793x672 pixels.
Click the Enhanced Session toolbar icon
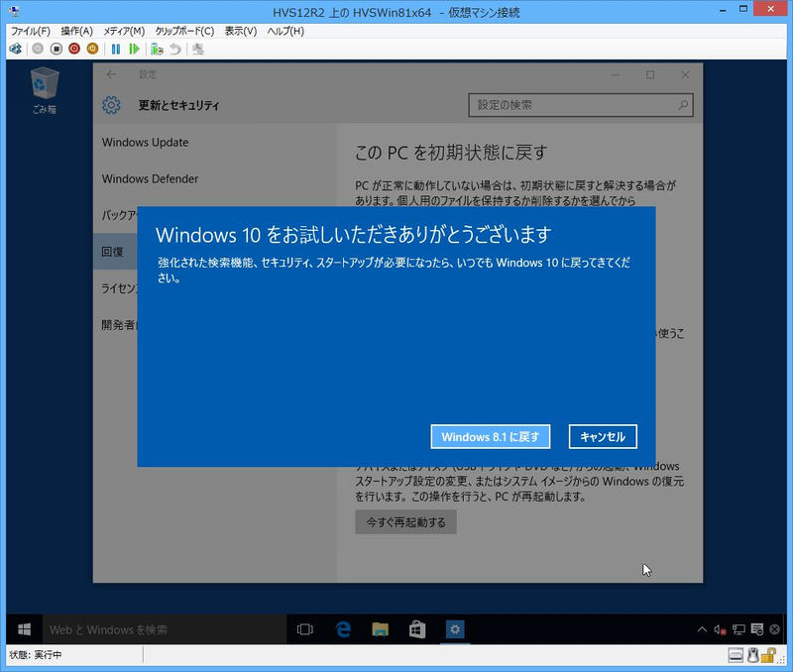(198, 49)
